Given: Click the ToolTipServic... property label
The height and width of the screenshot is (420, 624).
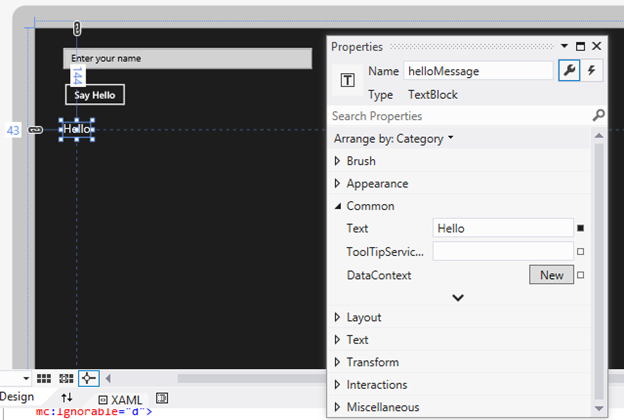Looking at the screenshot, I should point(385,252).
